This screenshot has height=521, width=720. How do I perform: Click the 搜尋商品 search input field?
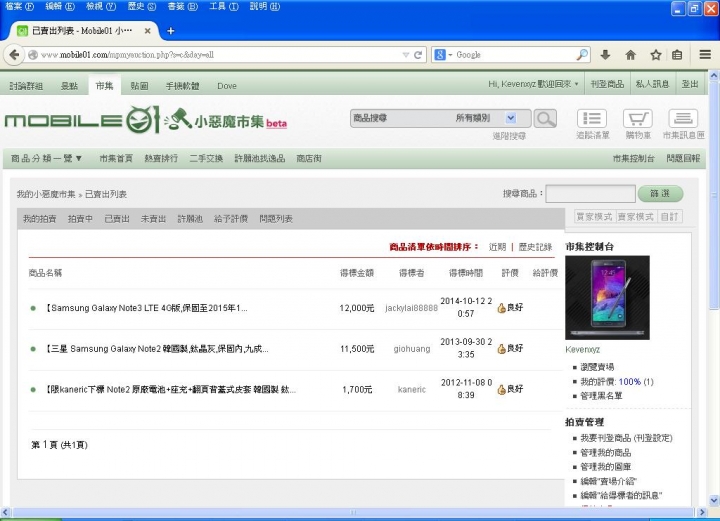click(x=590, y=194)
